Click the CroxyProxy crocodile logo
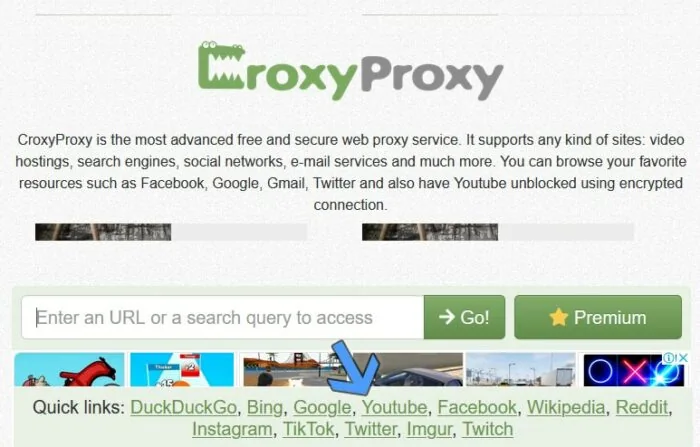Viewport: 700px width, 447px height. click(351, 71)
